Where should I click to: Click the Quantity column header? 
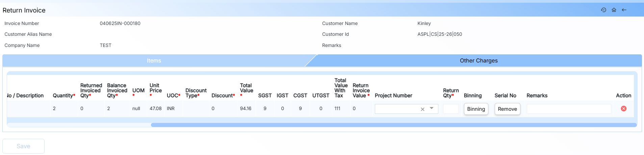[63, 96]
